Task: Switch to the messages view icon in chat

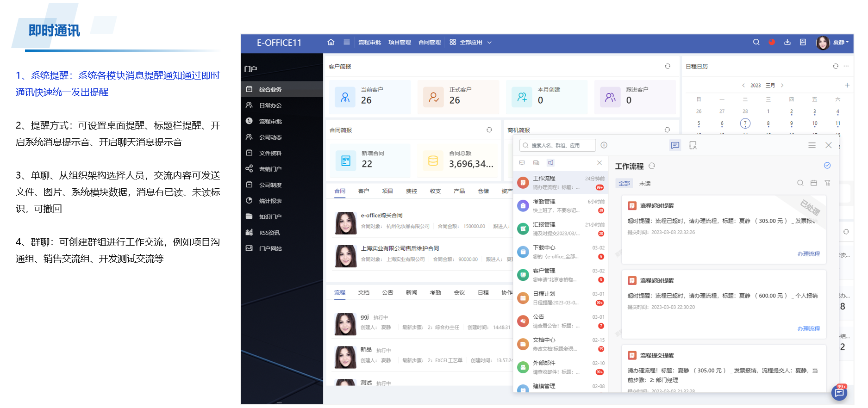Action: coord(675,145)
